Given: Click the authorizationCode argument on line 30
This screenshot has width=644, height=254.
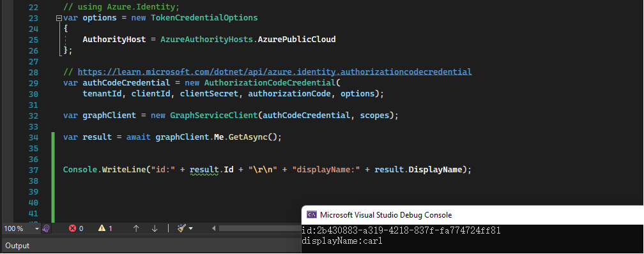Looking at the screenshot, I should coord(289,94).
